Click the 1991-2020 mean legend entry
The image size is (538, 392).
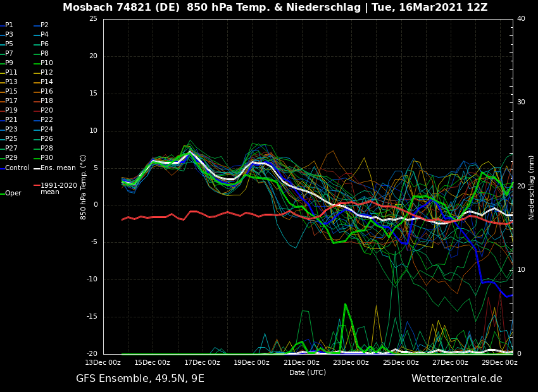[x=58, y=188]
